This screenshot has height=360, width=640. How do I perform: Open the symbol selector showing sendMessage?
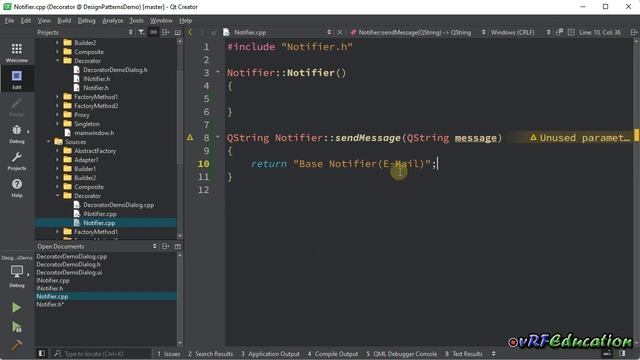tap(418, 32)
